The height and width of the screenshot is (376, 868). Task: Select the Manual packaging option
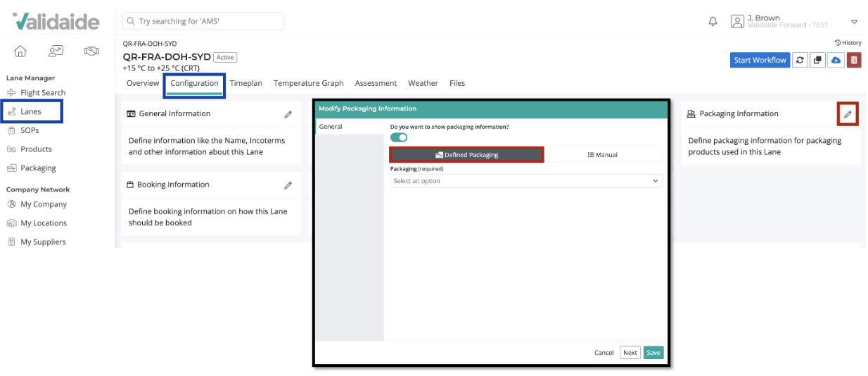point(602,155)
